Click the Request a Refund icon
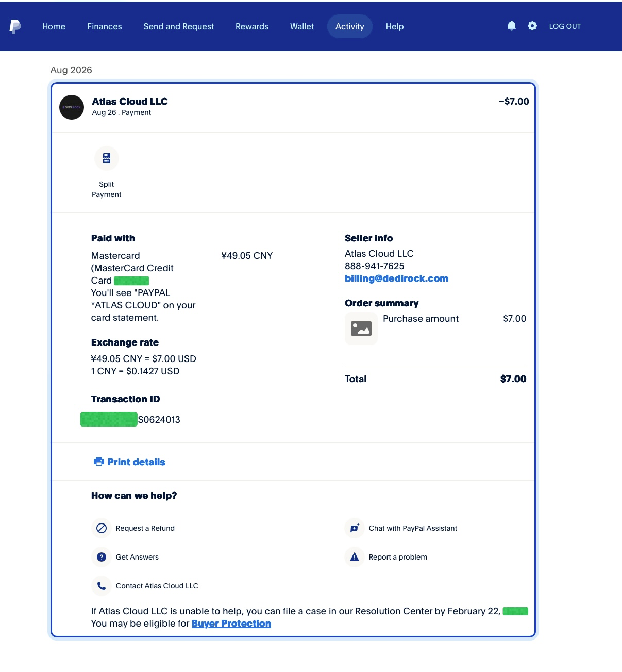Viewport: 622px width, 672px height. click(x=102, y=528)
